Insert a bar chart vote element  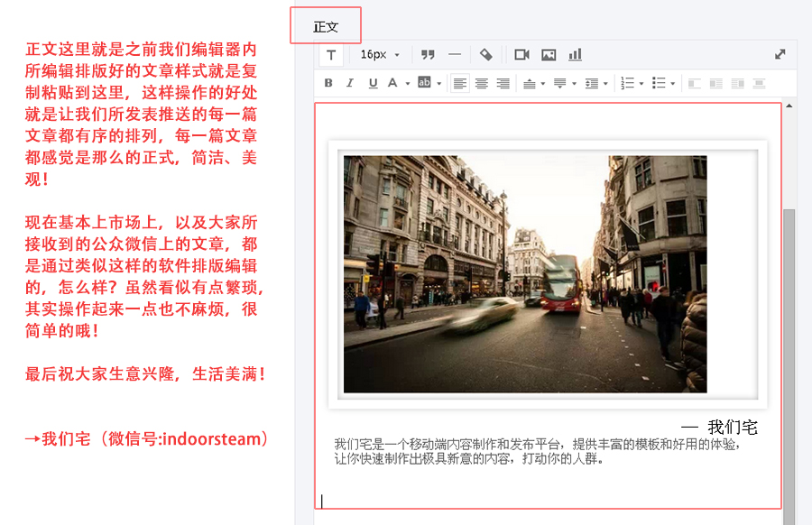pyautogui.click(x=575, y=54)
